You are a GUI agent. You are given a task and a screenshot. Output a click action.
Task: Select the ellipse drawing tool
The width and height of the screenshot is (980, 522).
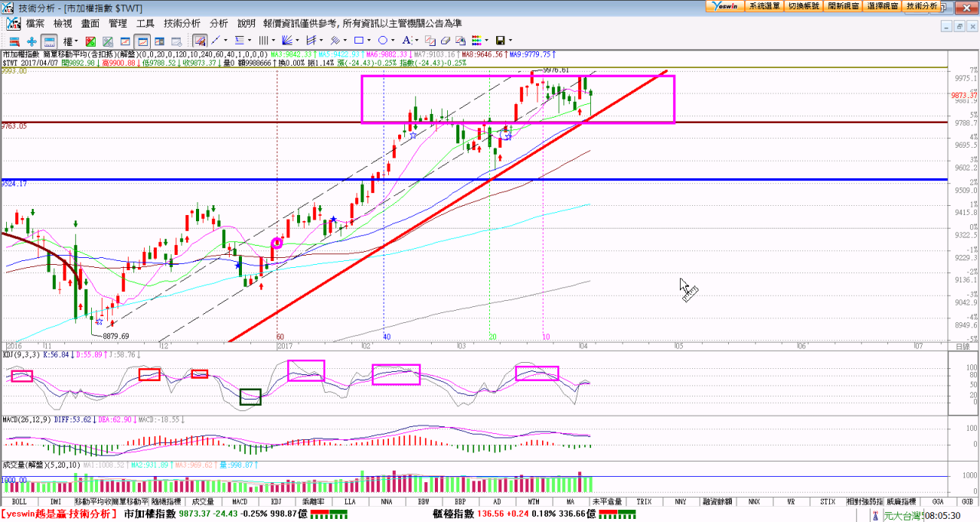(382, 41)
